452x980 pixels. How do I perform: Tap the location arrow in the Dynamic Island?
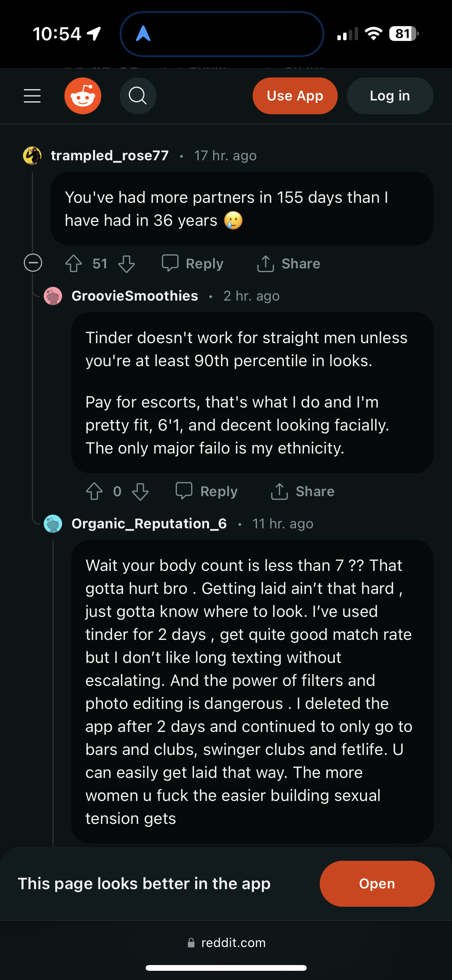point(143,34)
